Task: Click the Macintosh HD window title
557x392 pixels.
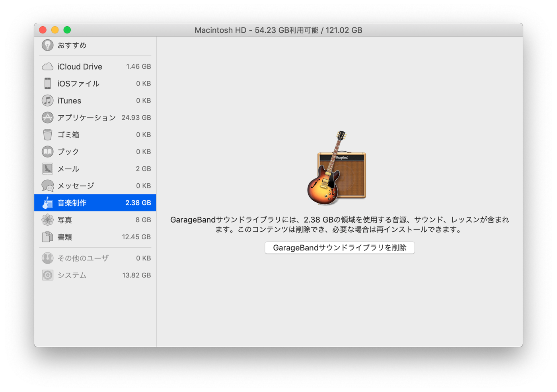Action: tap(278, 30)
